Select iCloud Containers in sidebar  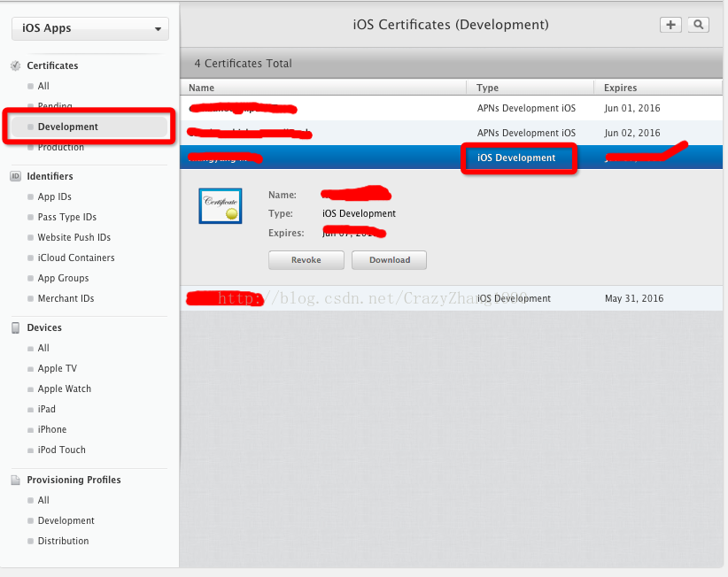75,258
